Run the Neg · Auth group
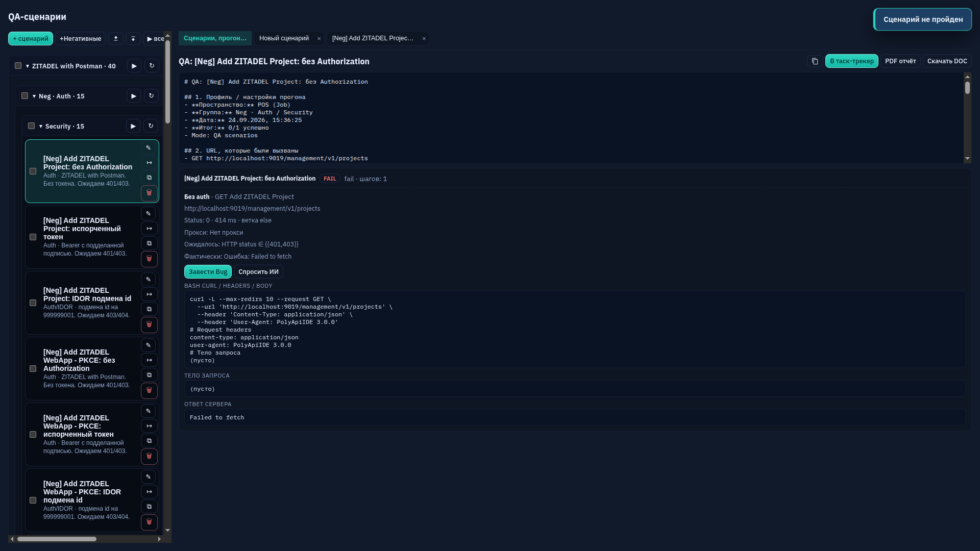 (x=134, y=96)
